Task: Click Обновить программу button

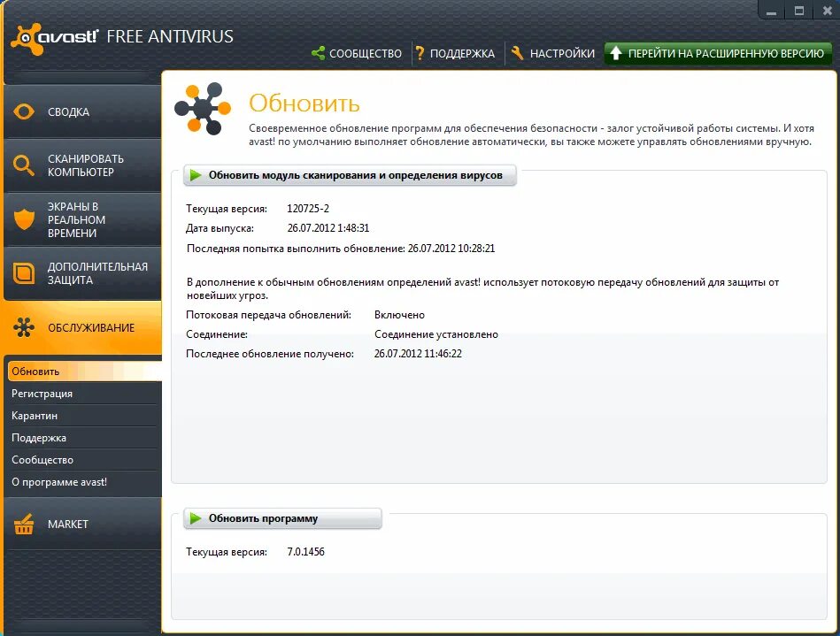Action: click(282, 518)
